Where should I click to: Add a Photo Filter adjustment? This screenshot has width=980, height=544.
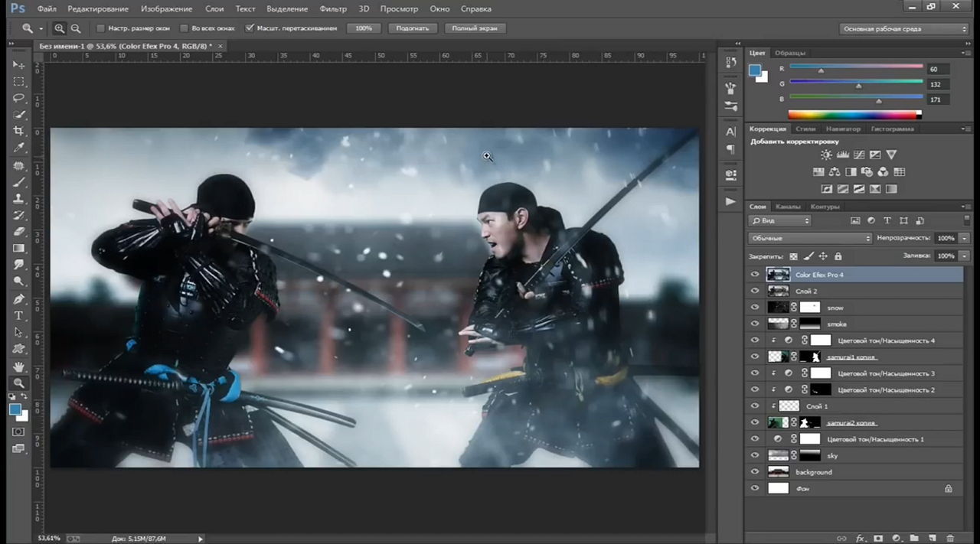coord(867,172)
